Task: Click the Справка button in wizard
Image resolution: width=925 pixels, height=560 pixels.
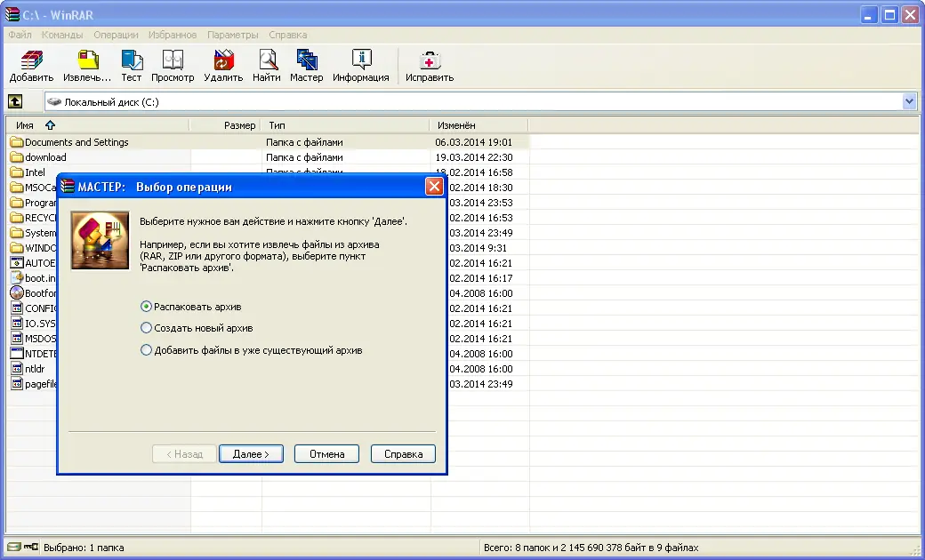Action: click(404, 454)
